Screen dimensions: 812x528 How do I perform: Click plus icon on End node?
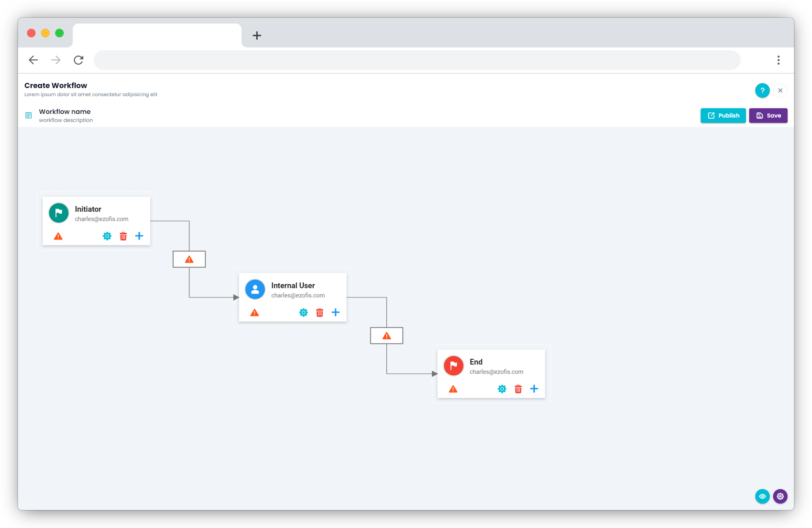pos(534,389)
